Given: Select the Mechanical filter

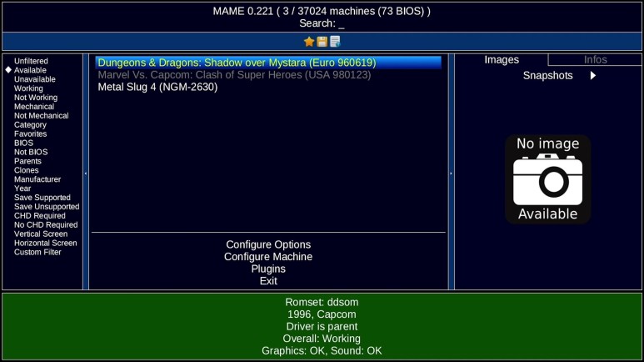Looking at the screenshot, I should [34, 107].
